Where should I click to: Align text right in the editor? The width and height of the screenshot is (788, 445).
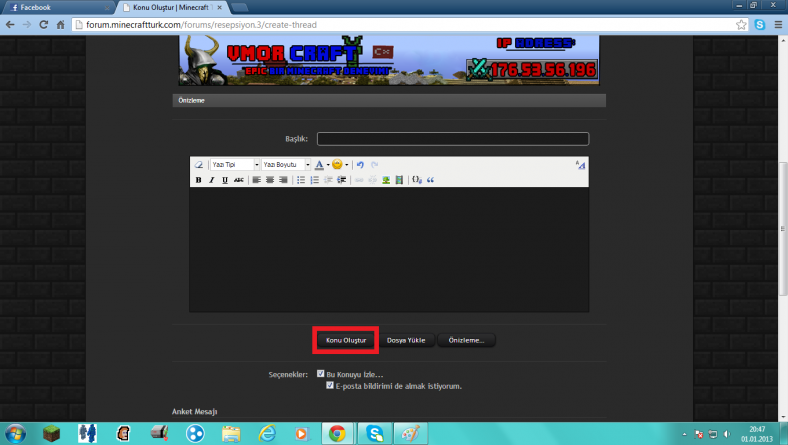(283, 180)
